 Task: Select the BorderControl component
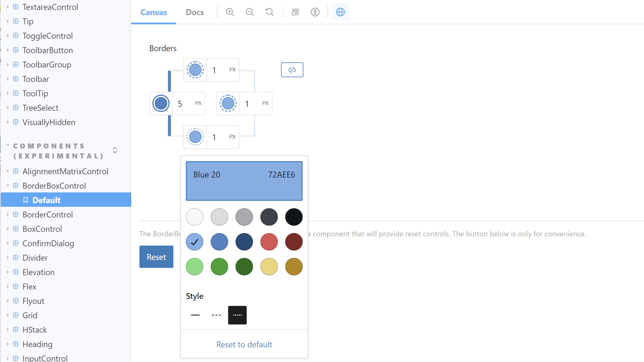coord(47,214)
